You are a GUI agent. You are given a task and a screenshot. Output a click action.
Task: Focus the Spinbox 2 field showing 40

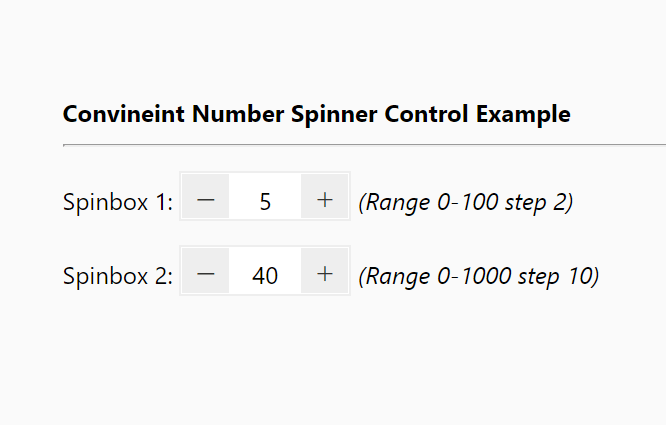265,270
